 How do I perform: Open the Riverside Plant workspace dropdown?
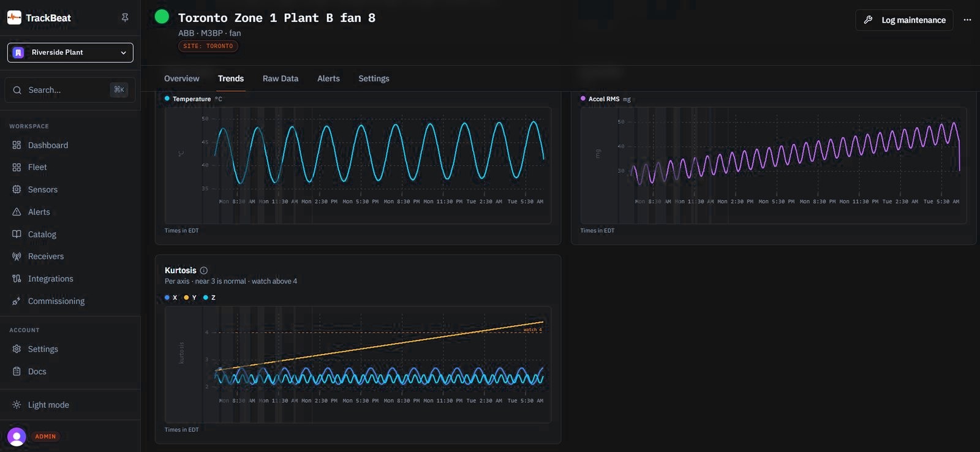coord(70,53)
